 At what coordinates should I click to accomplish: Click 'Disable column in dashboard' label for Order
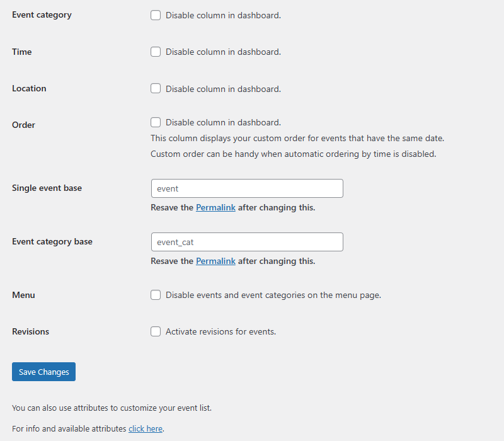223,122
